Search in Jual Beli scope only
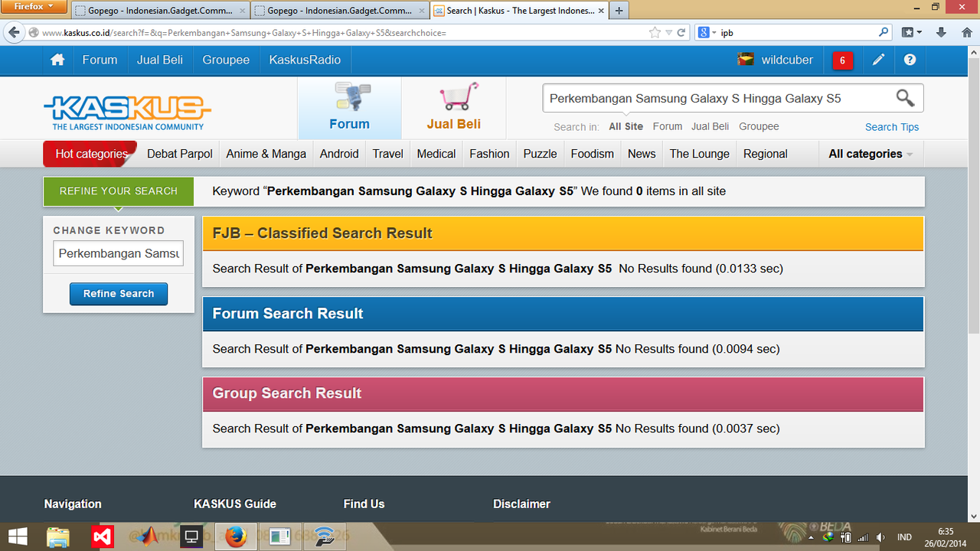The image size is (980, 551). [710, 126]
